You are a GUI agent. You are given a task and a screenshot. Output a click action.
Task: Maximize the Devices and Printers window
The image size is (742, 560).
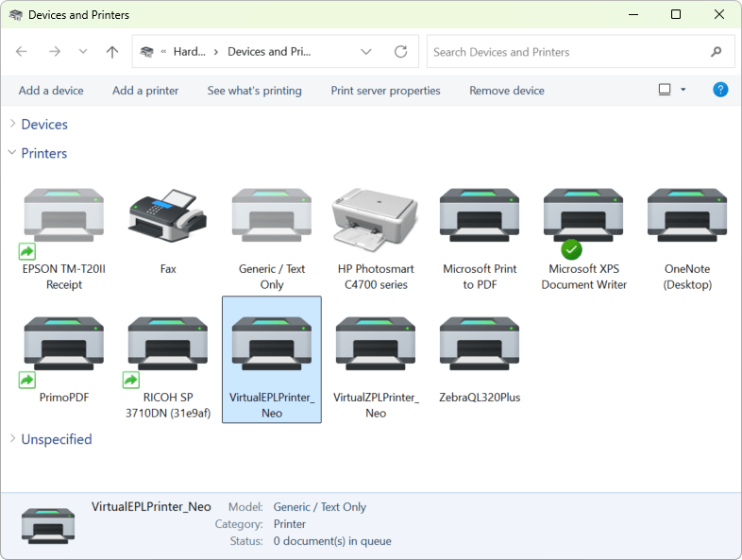tap(676, 14)
